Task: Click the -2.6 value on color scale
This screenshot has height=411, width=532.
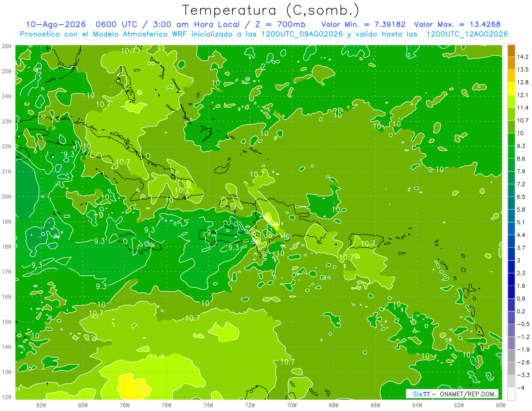Action: click(x=523, y=362)
